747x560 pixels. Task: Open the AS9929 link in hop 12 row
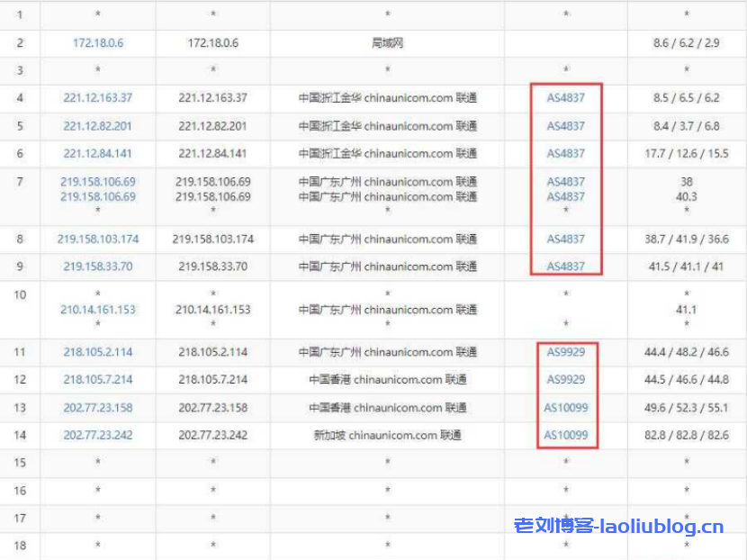565,380
